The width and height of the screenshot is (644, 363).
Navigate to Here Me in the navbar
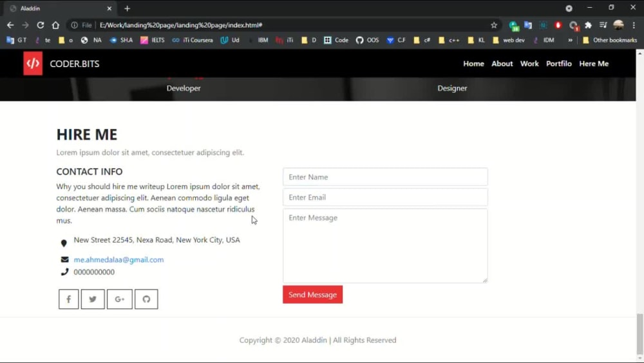(594, 64)
